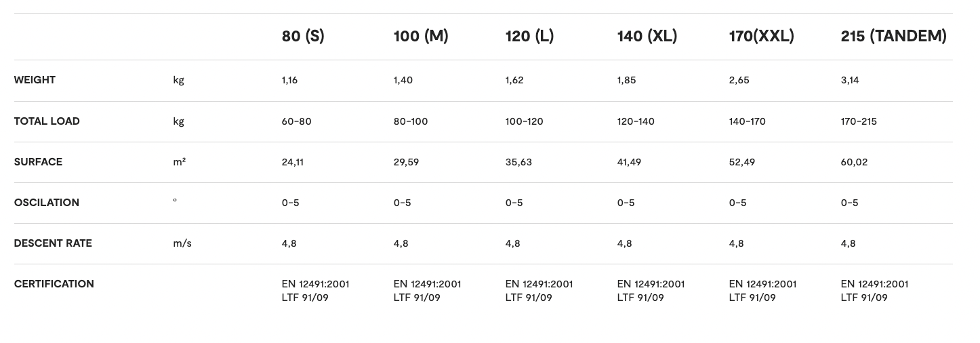980x343 pixels.
Task: Select the 52,49 surface value
Action: pos(742,162)
